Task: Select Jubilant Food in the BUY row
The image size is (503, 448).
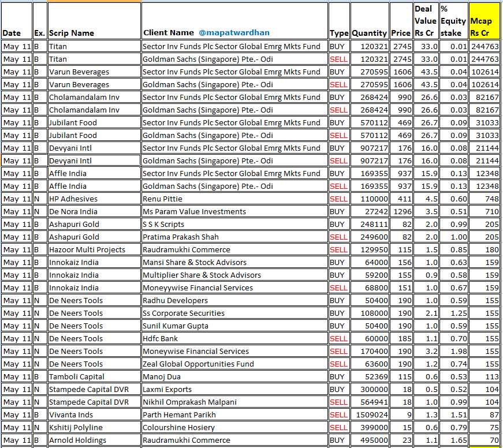Action: [94, 123]
